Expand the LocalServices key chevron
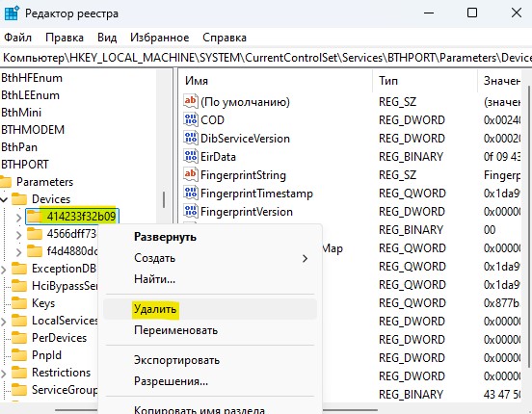 [4, 322]
